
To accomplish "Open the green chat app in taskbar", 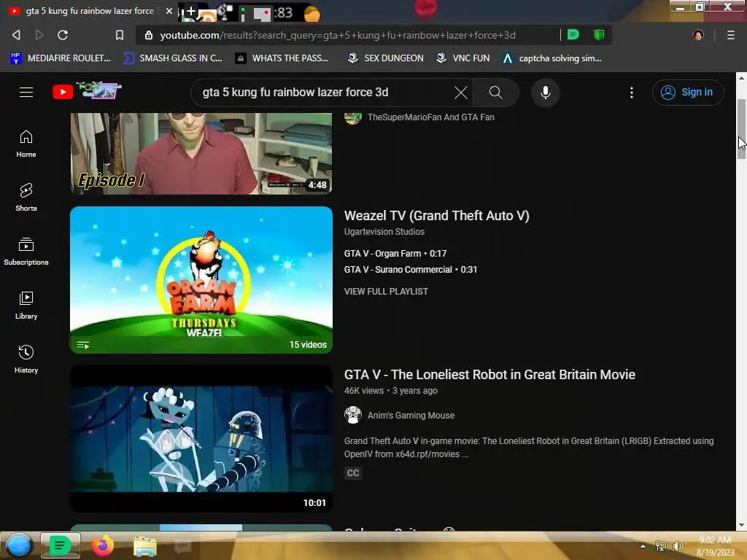I will tap(60, 545).
